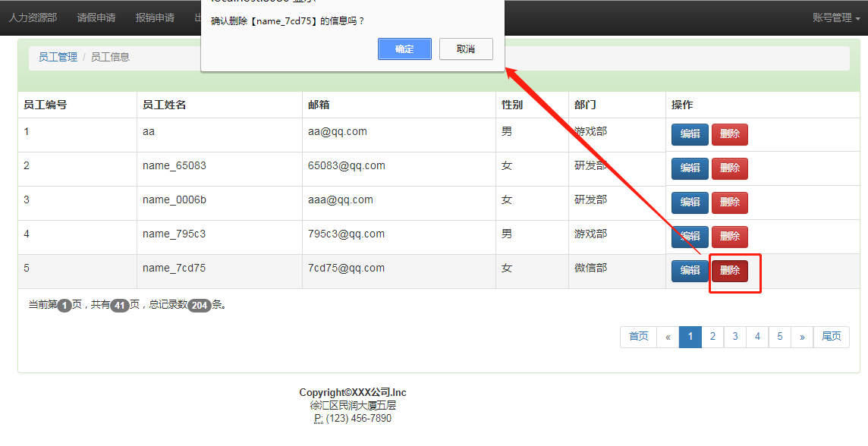Open the 员工管理 breadcrumb link

(58, 56)
